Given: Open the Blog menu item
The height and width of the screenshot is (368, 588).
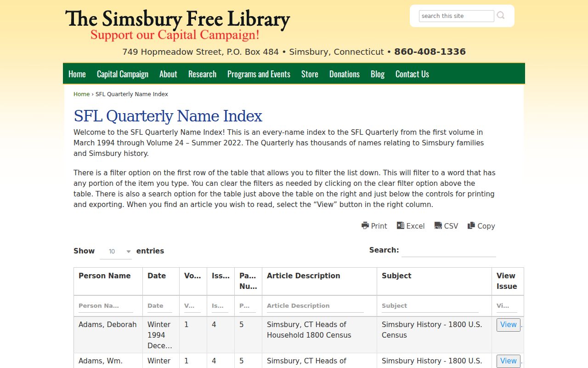Looking at the screenshot, I should coord(378,74).
